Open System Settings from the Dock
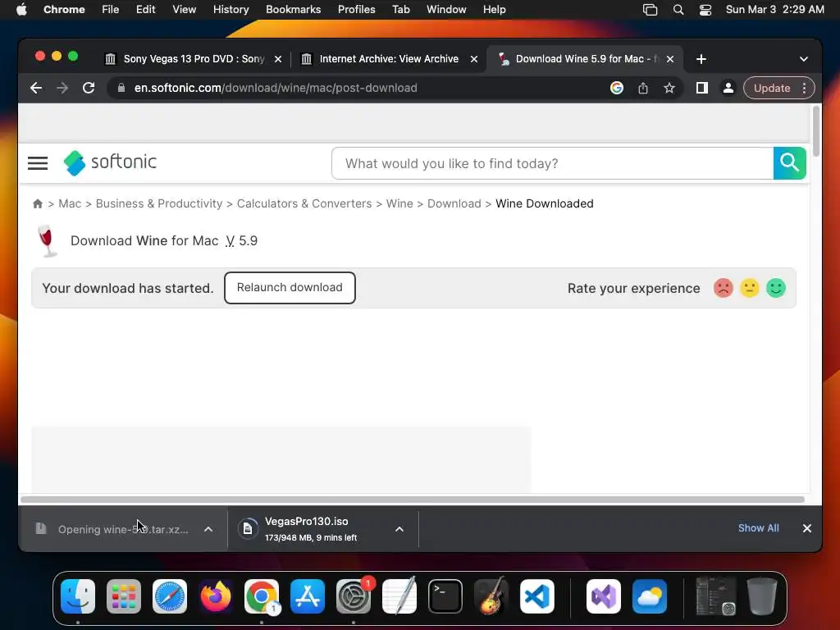This screenshot has height=630, width=840. pos(354,596)
